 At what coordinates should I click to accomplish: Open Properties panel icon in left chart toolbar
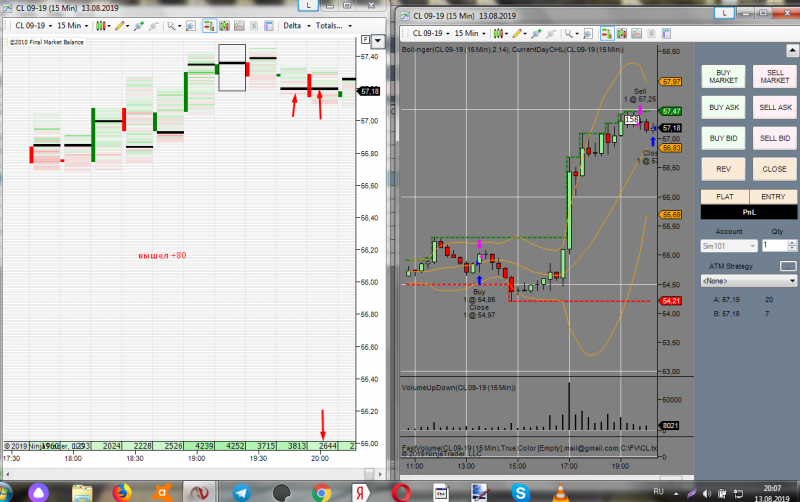(269, 26)
